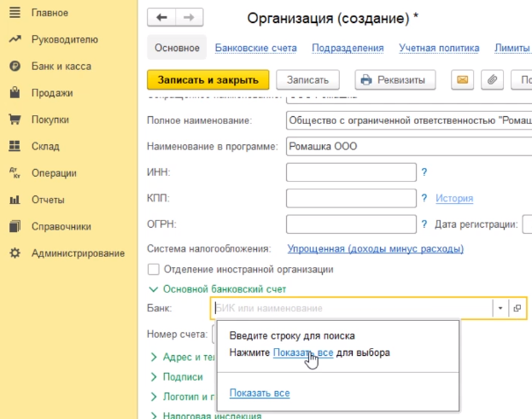Open the История link near КПП

pyautogui.click(x=454, y=198)
